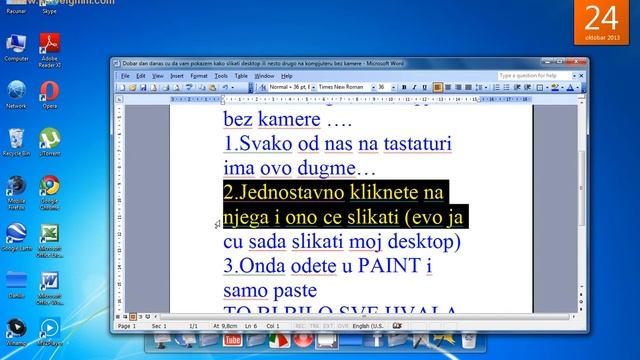Run the Spelling and Grammar check icon
The width and height of the screenshot is (640, 360).
[x=189, y=87]
